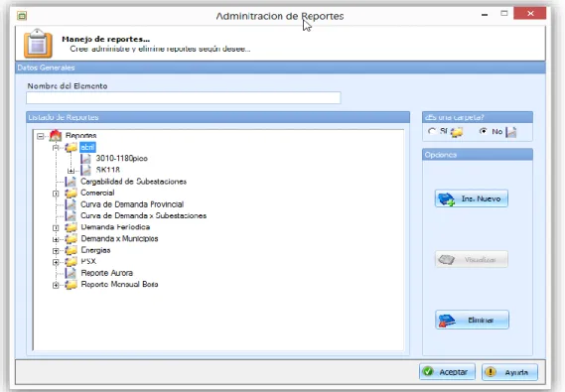Select the Sí radio button for folder

[432, 131]
